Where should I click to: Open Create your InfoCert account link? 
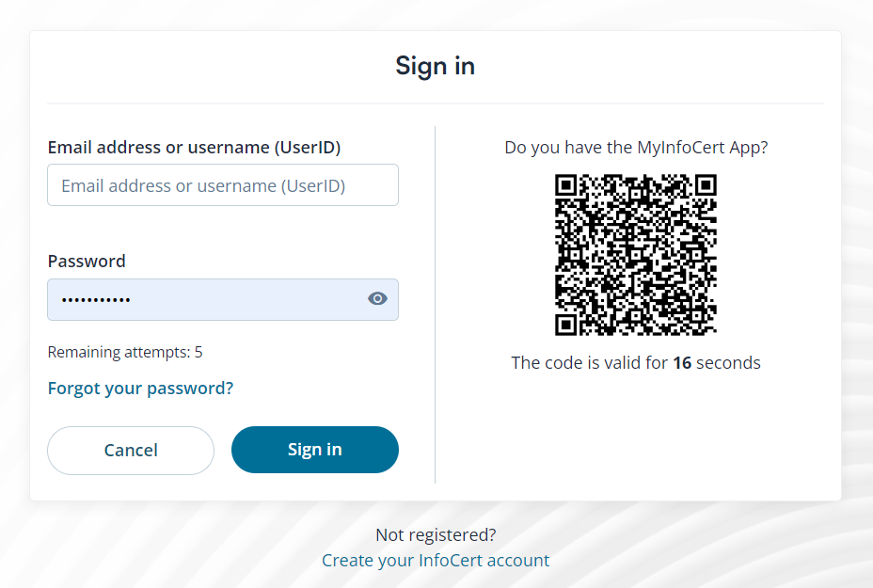click(x=436, y=560)
